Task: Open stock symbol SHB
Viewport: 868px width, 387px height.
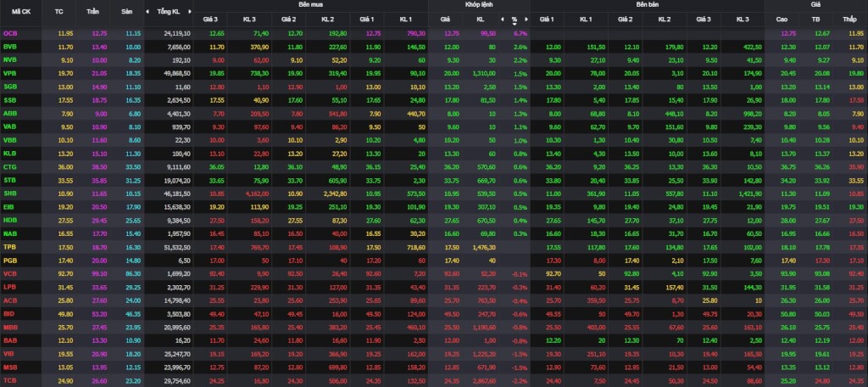Action: [10, 193]
